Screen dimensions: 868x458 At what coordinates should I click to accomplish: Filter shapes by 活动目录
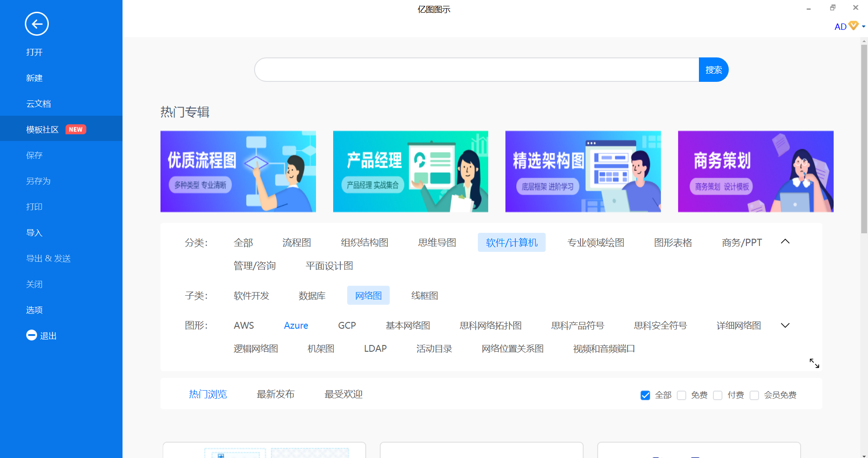(x=434, y=349)
